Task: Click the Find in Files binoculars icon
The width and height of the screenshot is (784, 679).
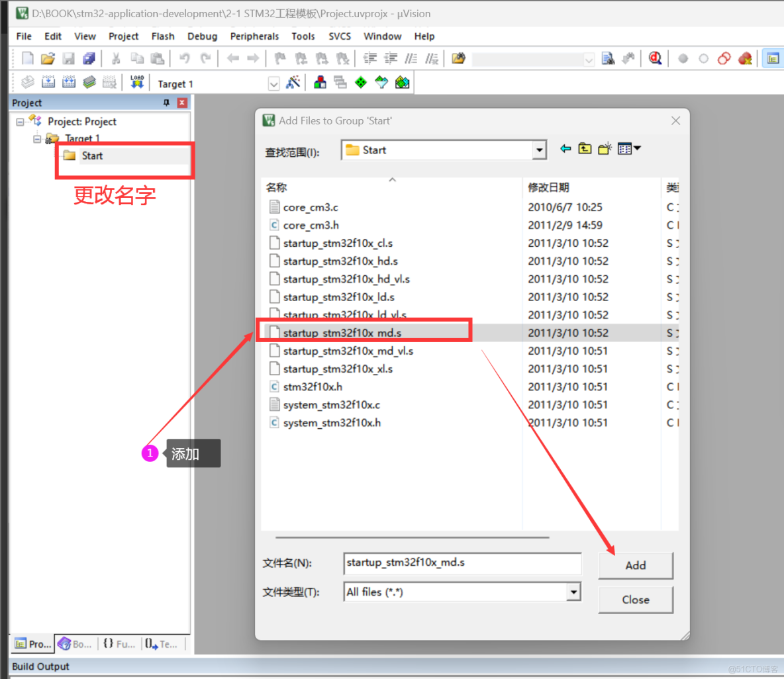Action: [x=608, y=58]
